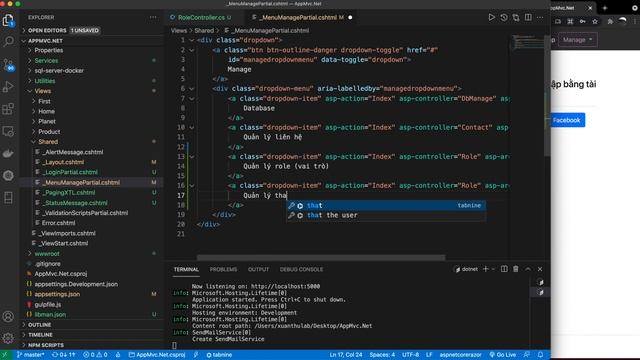640x360 pixels.
Task: Open Explorer panel More Actions ellipsis
Action: 153,17
